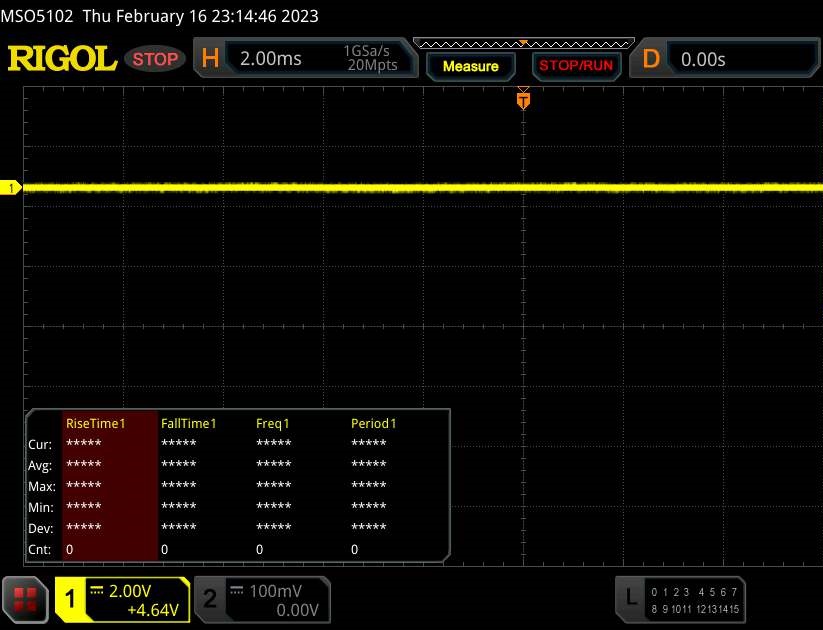Click the 1GSa/s 20Mpts acquisition info

pos(372,58)
